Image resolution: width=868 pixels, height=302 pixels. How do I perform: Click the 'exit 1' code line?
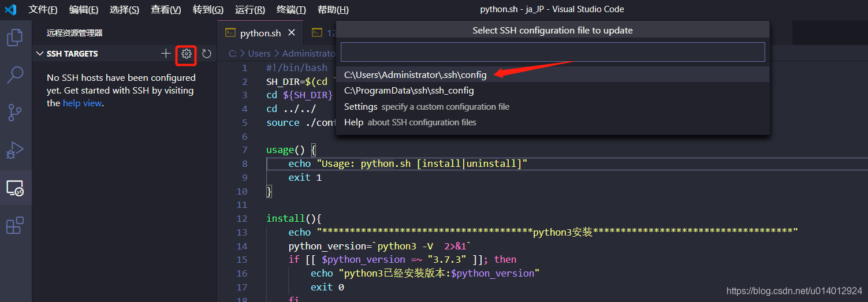[x=305, y=177]
